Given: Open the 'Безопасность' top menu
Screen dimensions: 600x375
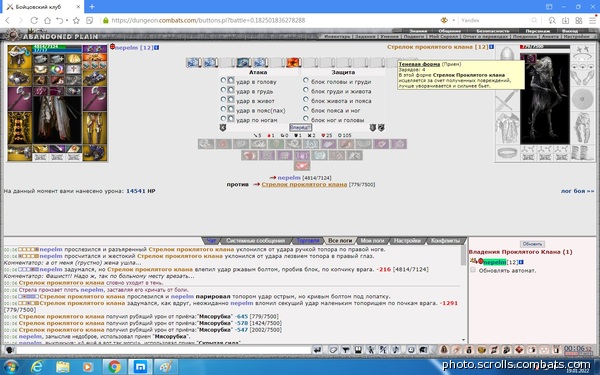Looking at the screenshot, I should pyautogui.click(x=492, y=31).
